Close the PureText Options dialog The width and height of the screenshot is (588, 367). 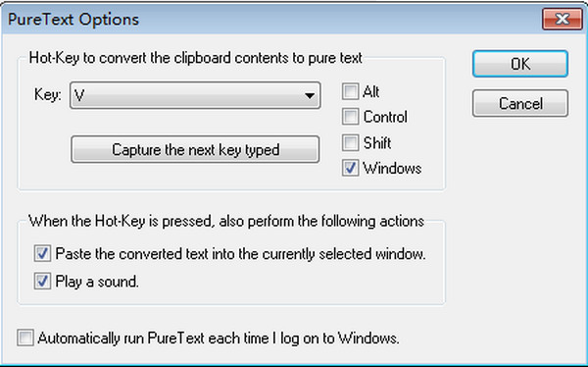point(561,19)
